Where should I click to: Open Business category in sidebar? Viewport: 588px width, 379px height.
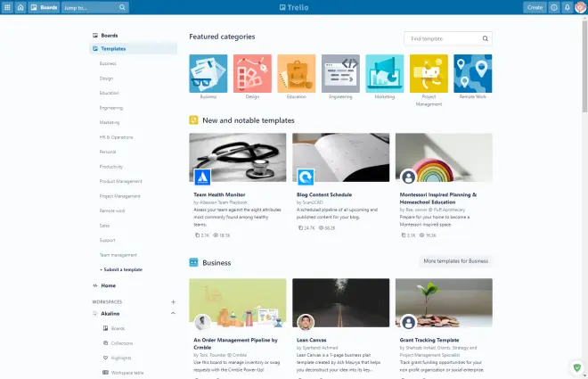[x=108, y=63]
